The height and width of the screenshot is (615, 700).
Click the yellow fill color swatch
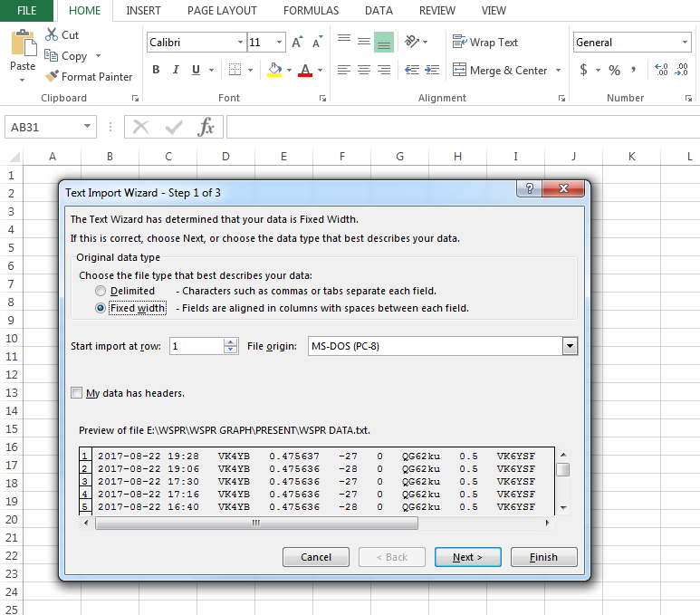[274, 71]
